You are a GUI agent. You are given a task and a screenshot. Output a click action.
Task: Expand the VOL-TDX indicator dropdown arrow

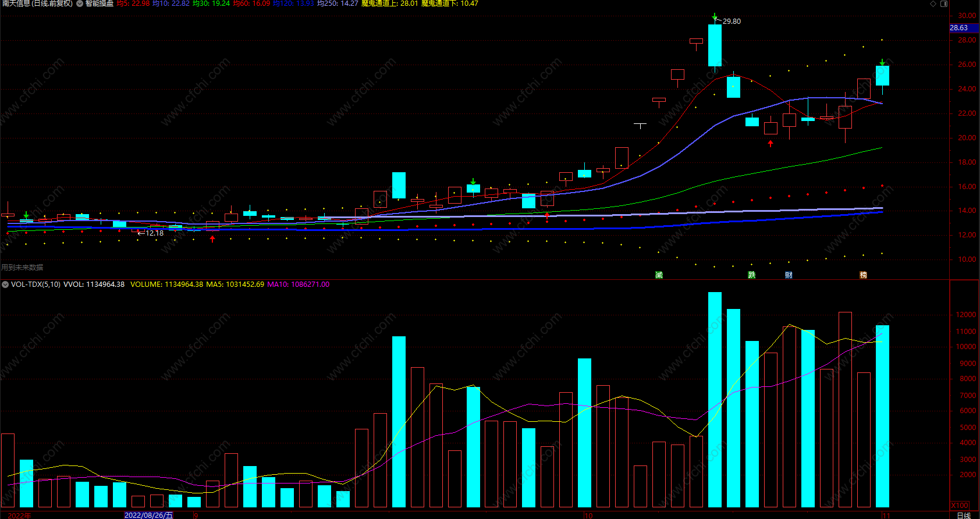5,285
